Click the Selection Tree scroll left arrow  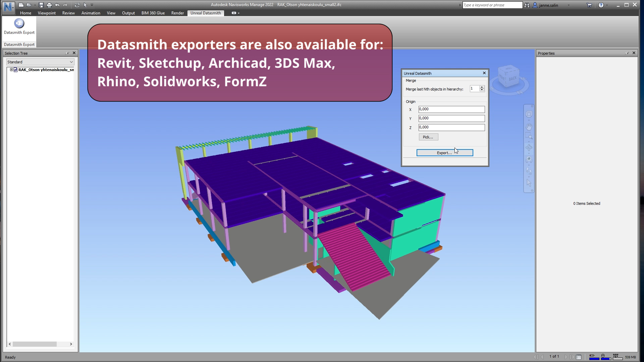[10, 344]
